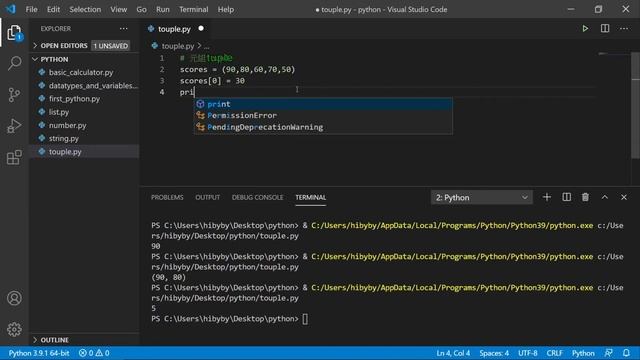This screenshot has width=640, height=360.
Task: Select print suggestion in autocomplete list
Action: (x=323, y=104)
